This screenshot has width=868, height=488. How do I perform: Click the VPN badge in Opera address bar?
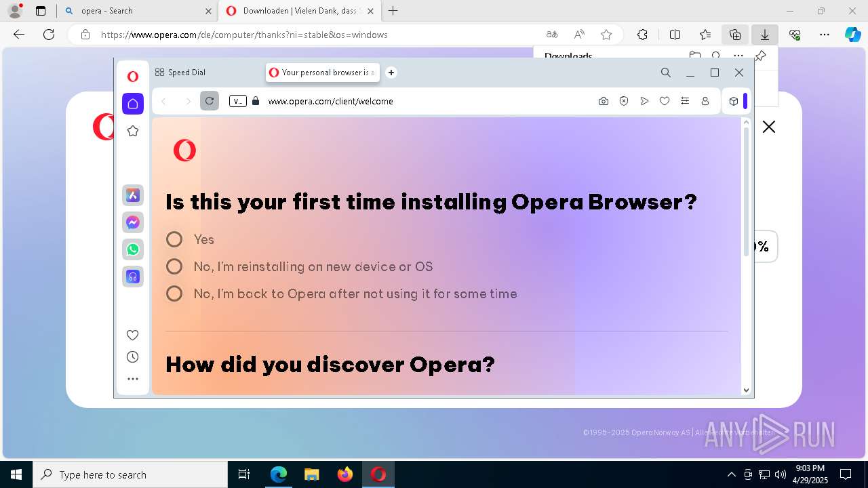click(x=237, y=101)
